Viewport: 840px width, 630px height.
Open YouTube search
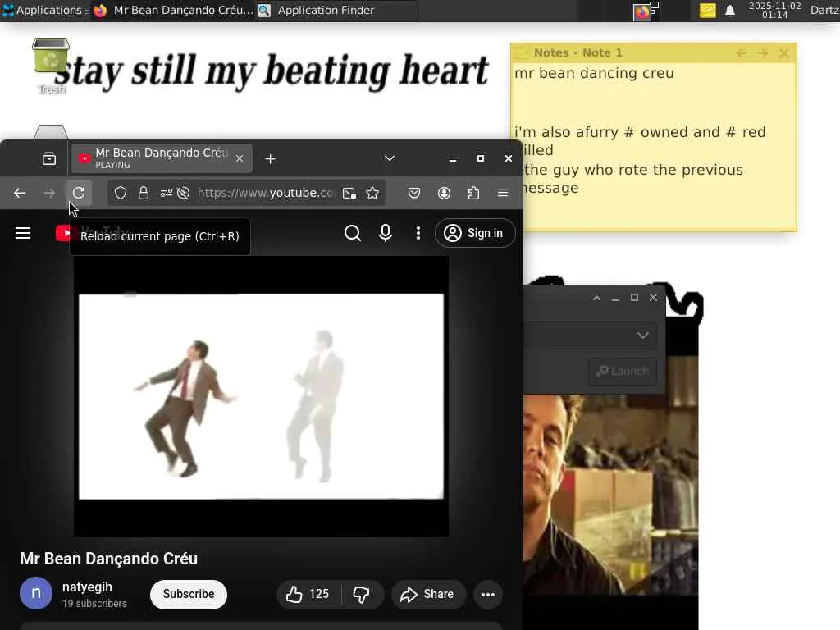click(353, 233)
